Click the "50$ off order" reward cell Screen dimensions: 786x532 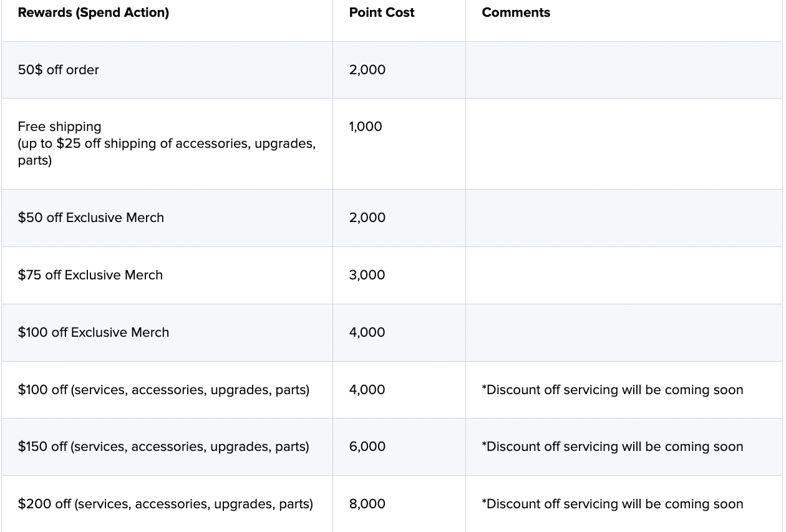[x=59, y=70]
